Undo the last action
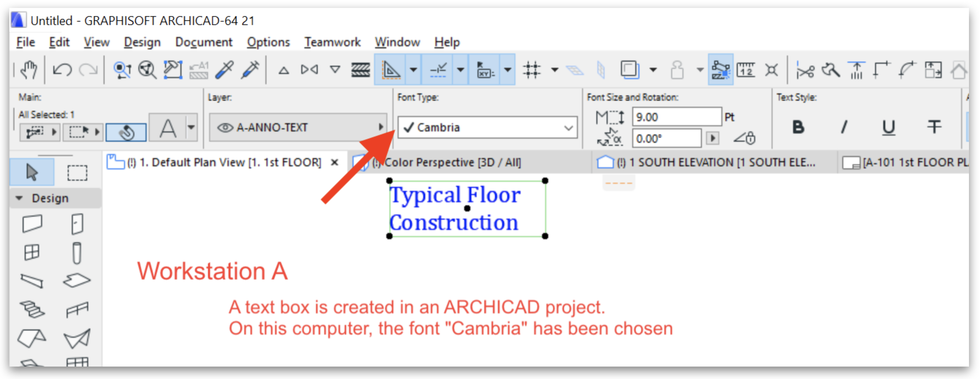This screenshot has width=980, height=379. pyautogui.click(x=62, y=70)
